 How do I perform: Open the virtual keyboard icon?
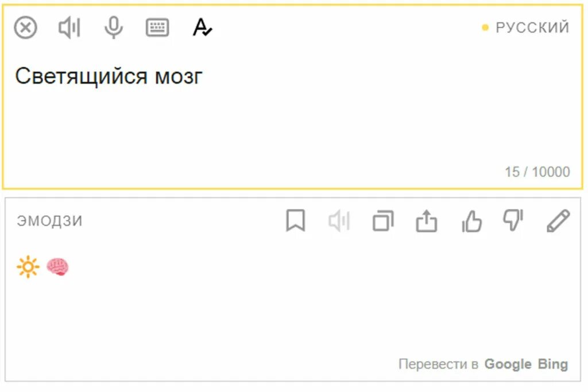tap(157, 28)
